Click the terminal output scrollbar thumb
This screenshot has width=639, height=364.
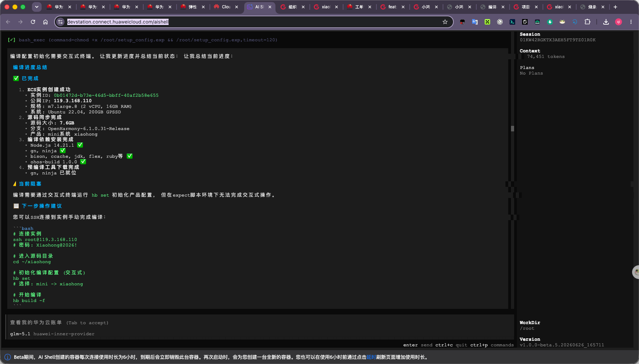pyautogui.click(x=512, y=129)
